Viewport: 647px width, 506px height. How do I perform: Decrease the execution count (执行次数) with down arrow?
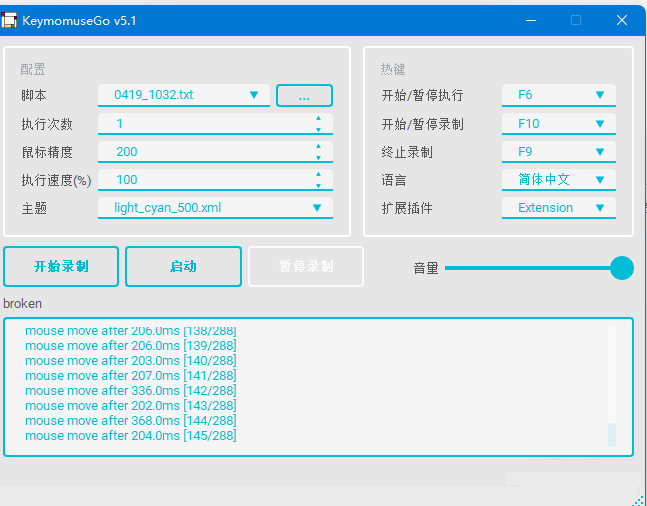318,129
